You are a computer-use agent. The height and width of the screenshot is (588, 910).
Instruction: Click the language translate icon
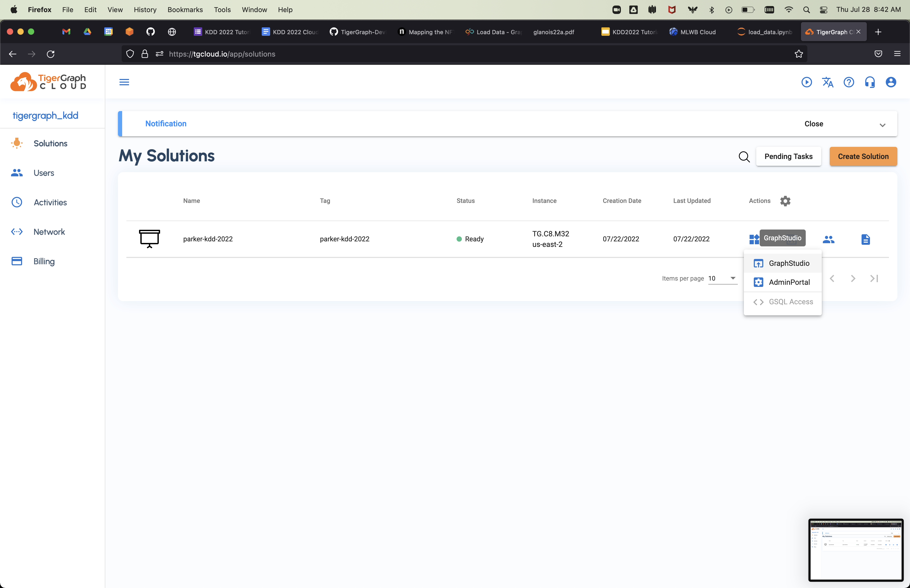(828, 82)
